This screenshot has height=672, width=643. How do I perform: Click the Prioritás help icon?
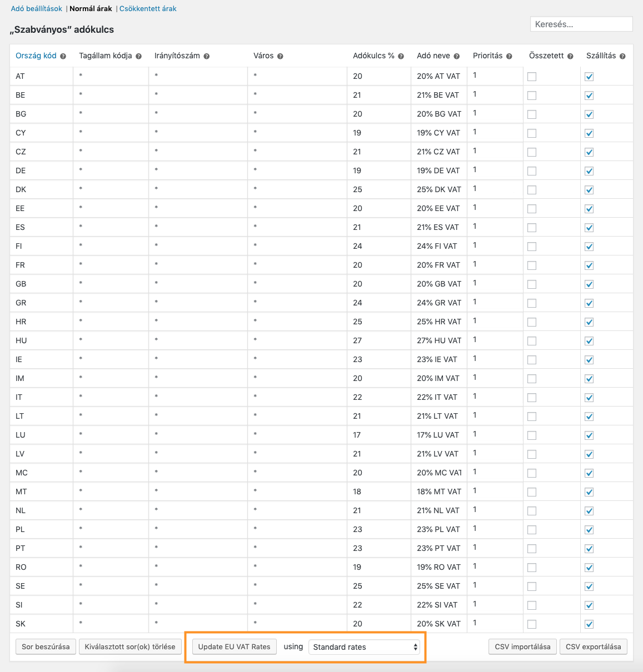click(x=509, y=56)
